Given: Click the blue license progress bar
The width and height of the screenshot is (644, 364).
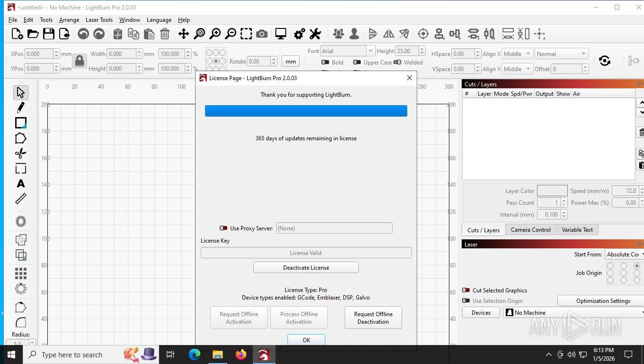Looking at the screenshot, I should pos(306,111).
